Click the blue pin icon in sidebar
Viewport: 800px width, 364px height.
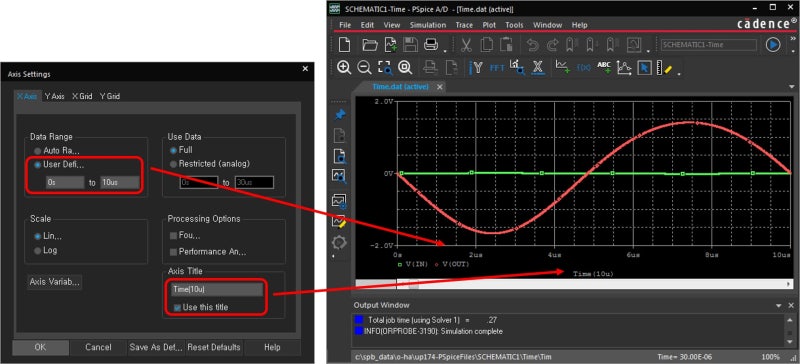pos(339,114)
